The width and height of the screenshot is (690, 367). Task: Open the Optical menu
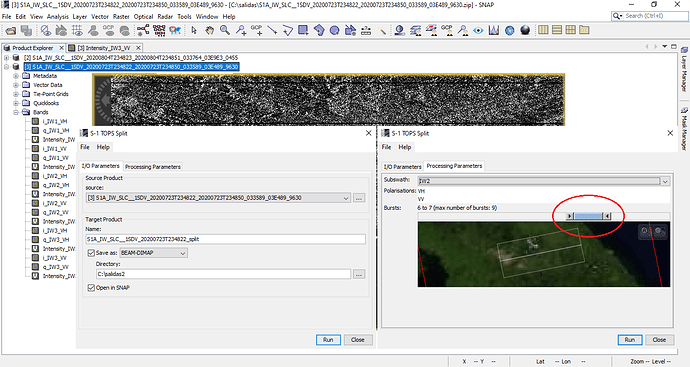[x=143, y=17]
